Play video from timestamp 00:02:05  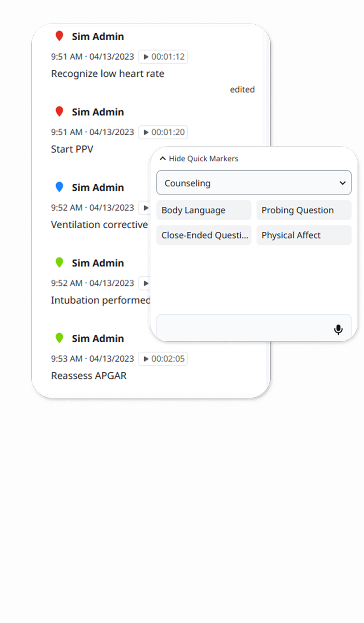tap(163, 359)
